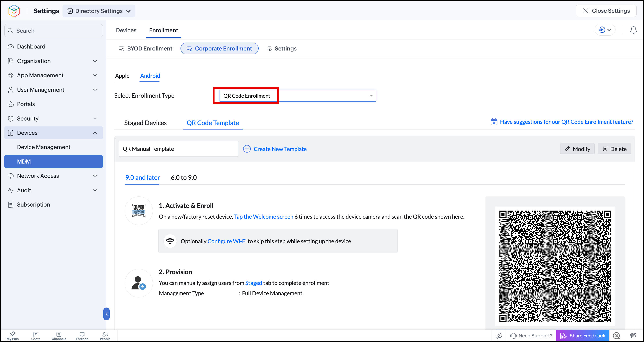The width and height of the screenshot is (644, 342).
Task: Open the Directory Settings dropdown
Action: point(99,11)
